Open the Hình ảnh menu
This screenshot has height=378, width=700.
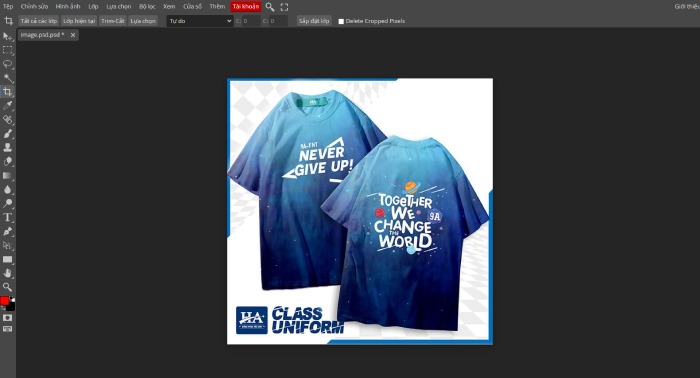pos(68,6)
